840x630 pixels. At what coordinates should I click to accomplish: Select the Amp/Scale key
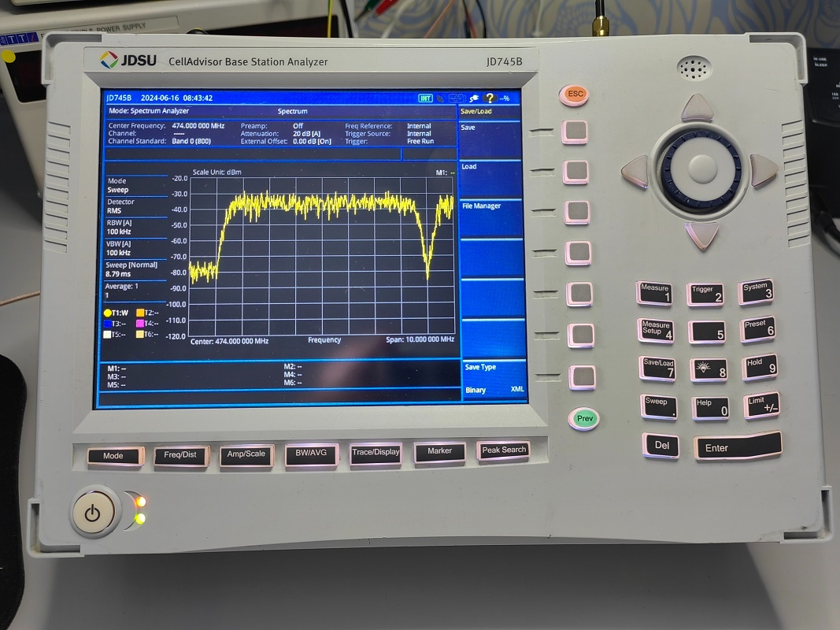[x=246, y=454]
